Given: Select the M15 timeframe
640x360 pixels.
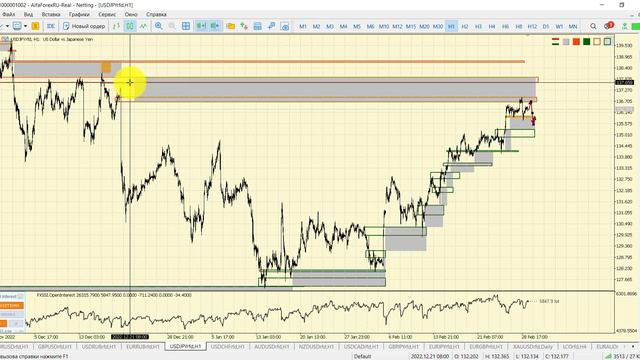Looking at the screenshot, I should tap(411, 26).
